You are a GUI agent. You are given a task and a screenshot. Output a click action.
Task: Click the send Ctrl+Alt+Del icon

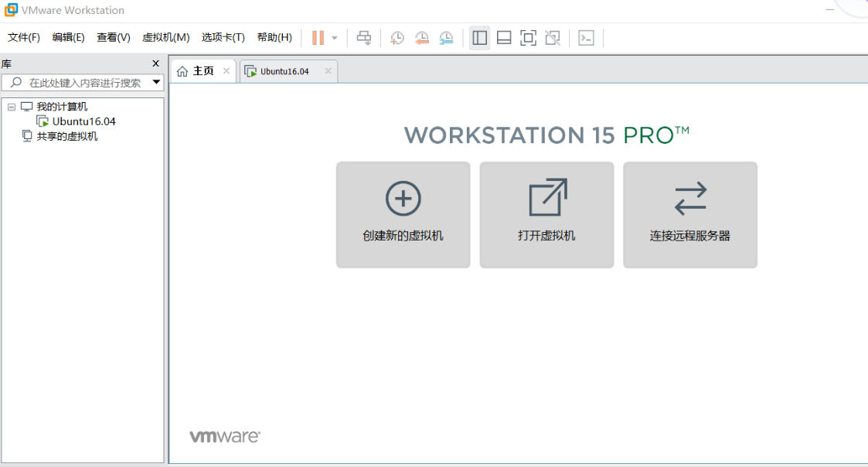pos(364,38)
